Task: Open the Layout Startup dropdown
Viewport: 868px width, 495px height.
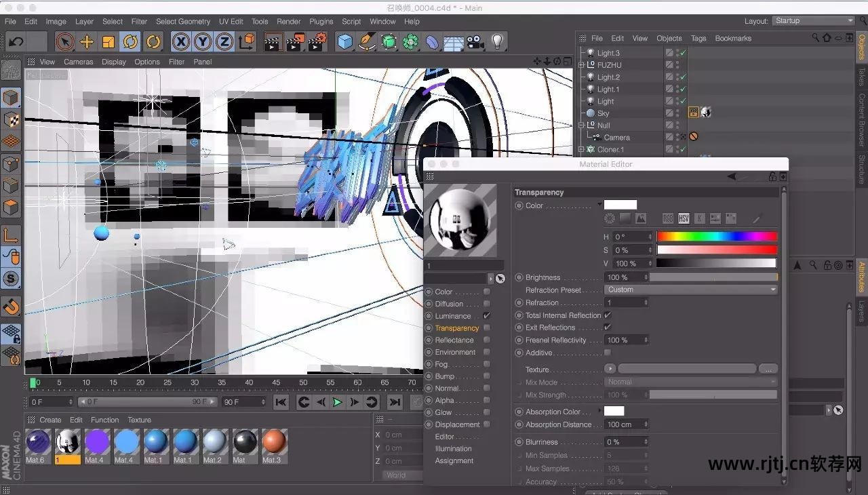Action: tap(813, 21)
